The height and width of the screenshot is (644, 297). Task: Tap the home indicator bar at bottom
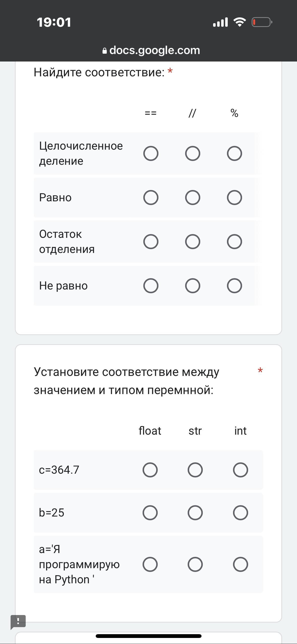click(149, 636)
